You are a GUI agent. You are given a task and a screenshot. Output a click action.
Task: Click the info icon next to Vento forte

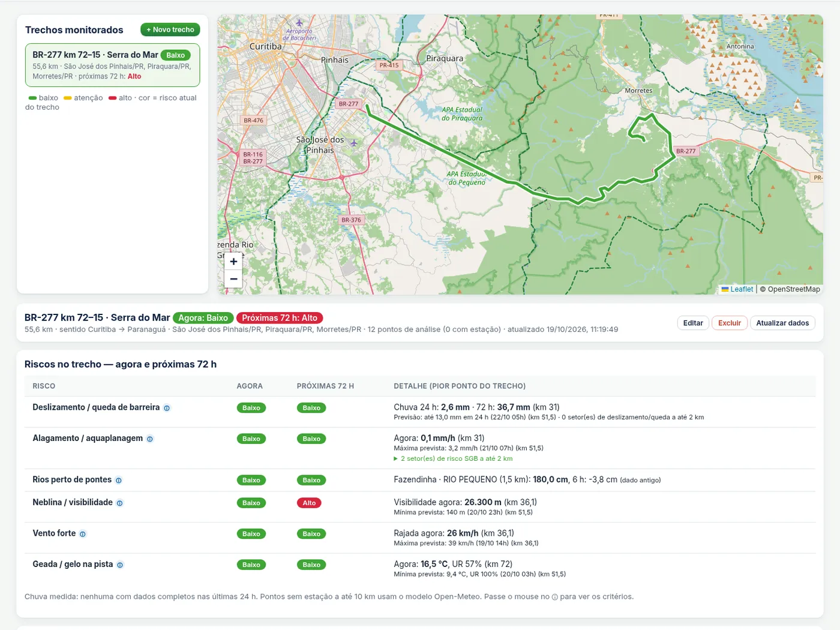point(83,534)
